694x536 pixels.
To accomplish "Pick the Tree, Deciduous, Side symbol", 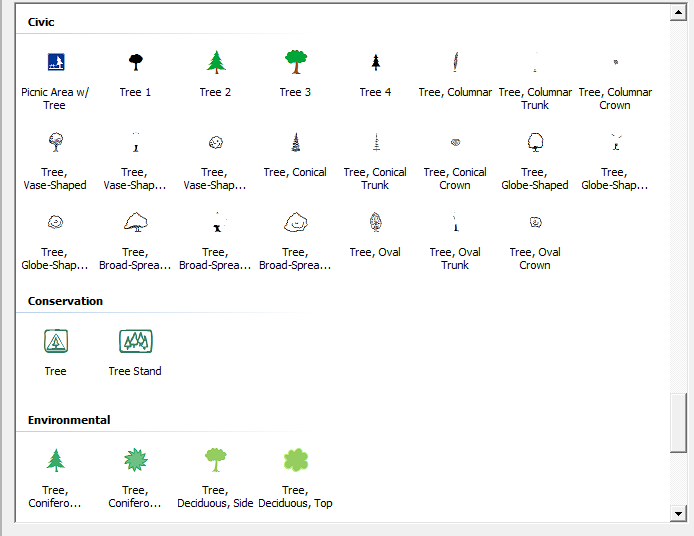I will pyautogui.click(x=216, y=460).
